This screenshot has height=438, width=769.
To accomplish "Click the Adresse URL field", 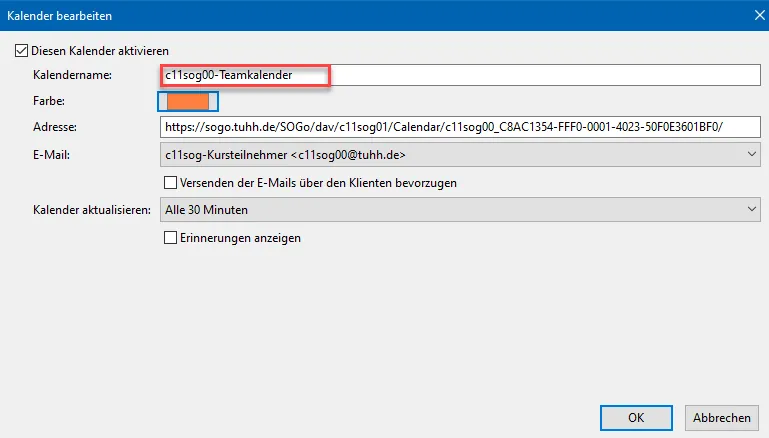I will coord(460,127).
